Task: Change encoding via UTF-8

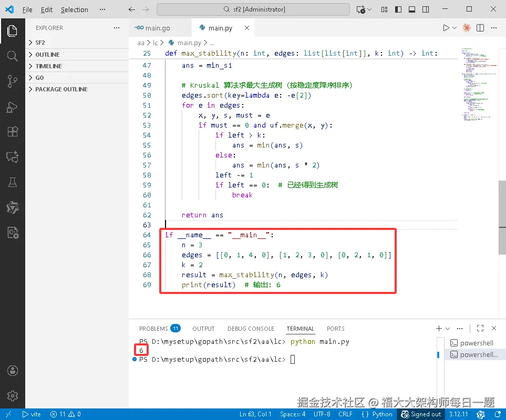Action: tap(322, 414)
